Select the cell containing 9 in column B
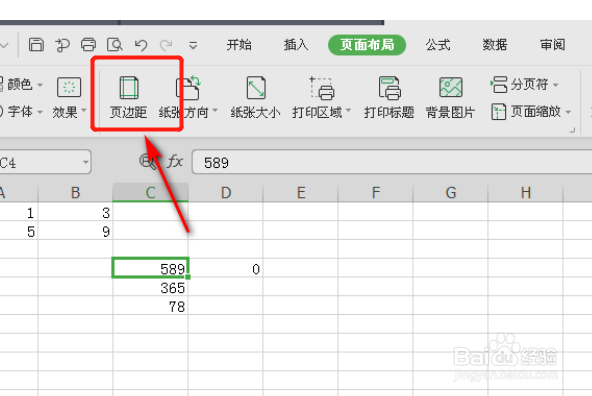The width and height of the screenshot is (592, 396). [x=76, y=231]
